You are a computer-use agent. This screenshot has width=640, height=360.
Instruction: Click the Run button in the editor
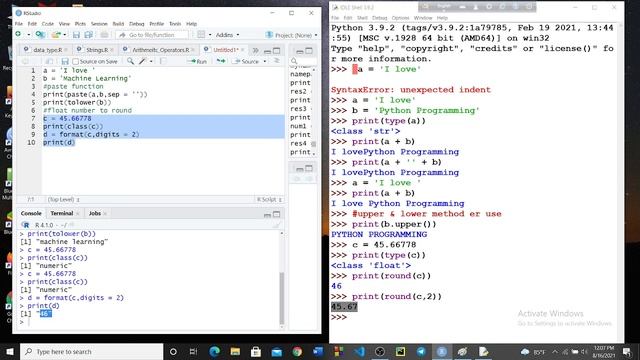click(197, 62)
